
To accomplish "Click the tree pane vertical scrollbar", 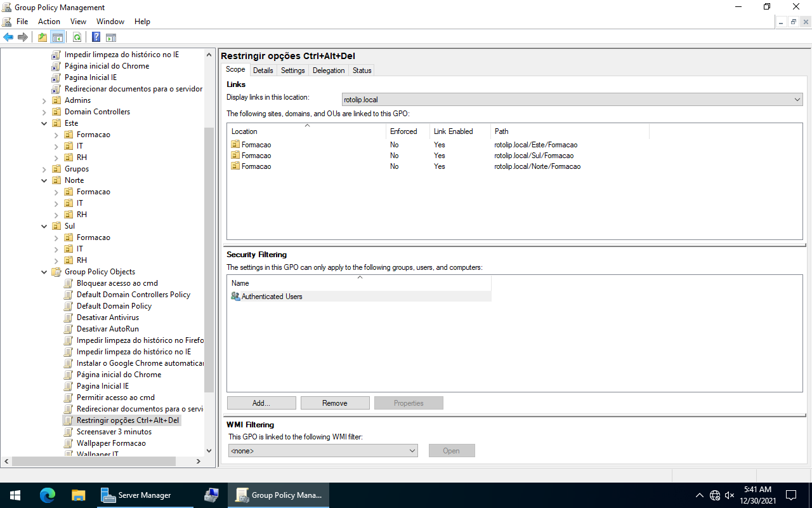I will [209, 254].
